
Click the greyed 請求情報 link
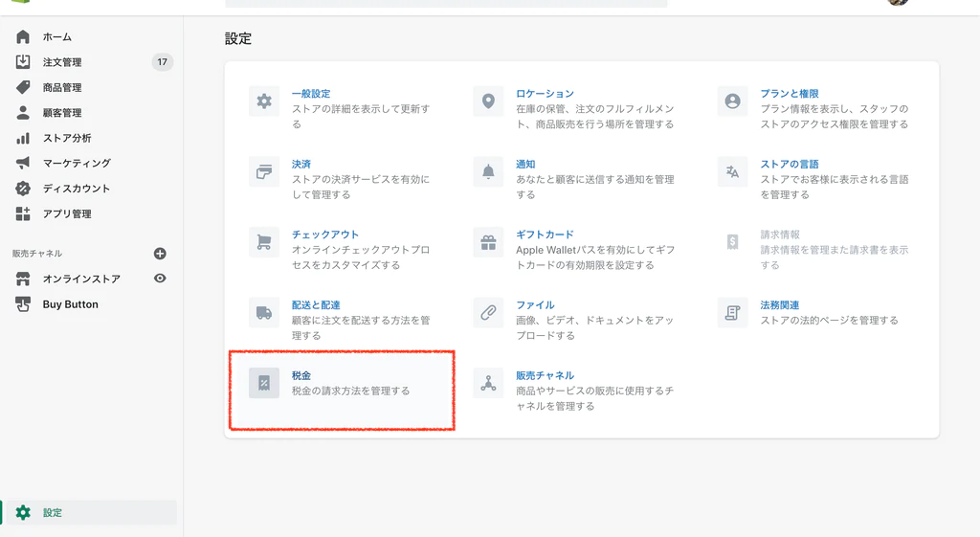click(x=780, y=235)
